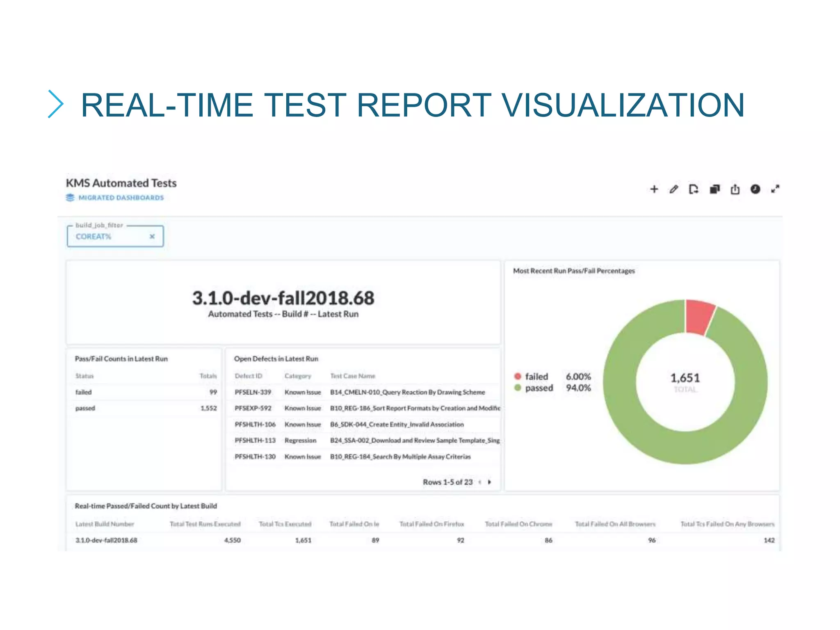Click the green passed legend dot
Screen dimensions: 840x630
pyautogui.click(x=518, y=388)
